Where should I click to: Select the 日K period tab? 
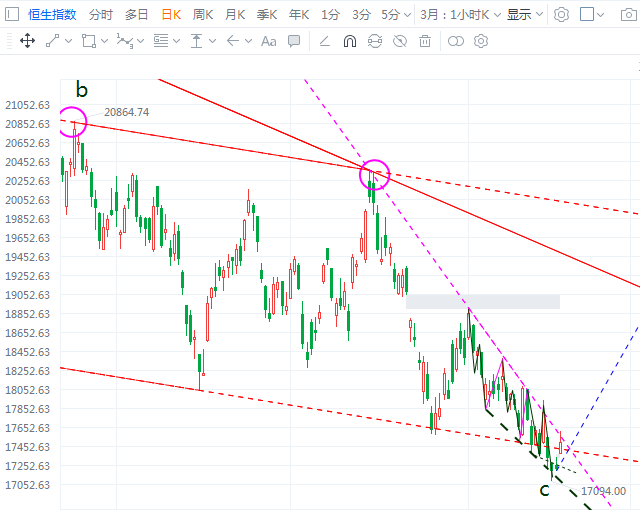171,15
